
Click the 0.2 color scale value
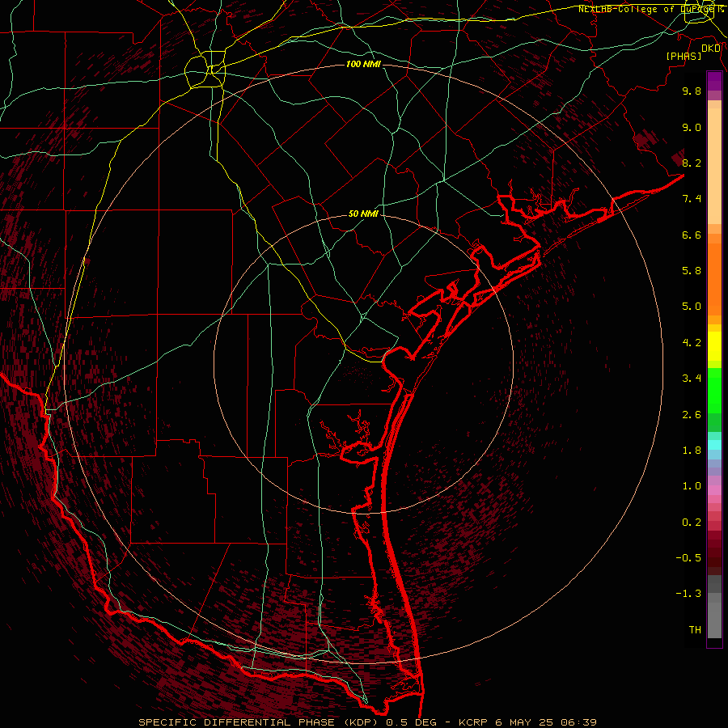(x=692, y=523)
